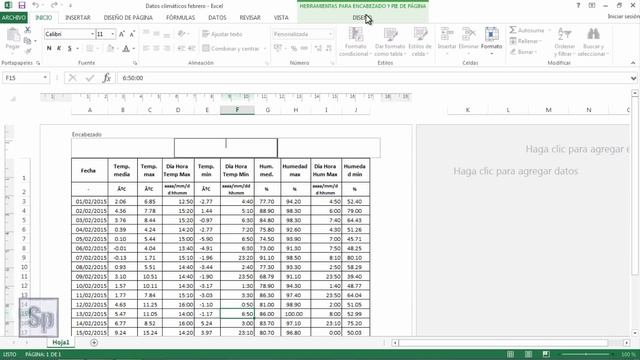Toggle bold formatting (N)

pyautogui.click(x=49, y=48)
